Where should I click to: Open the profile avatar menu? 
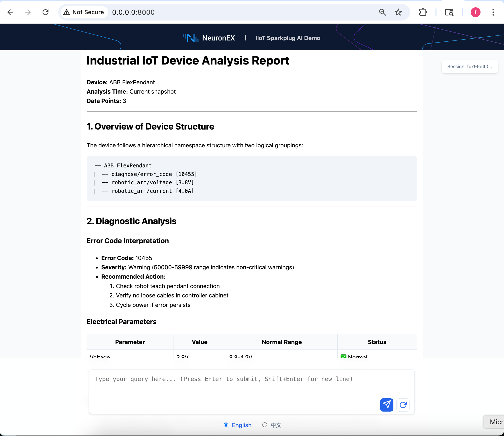click(475, 12)
